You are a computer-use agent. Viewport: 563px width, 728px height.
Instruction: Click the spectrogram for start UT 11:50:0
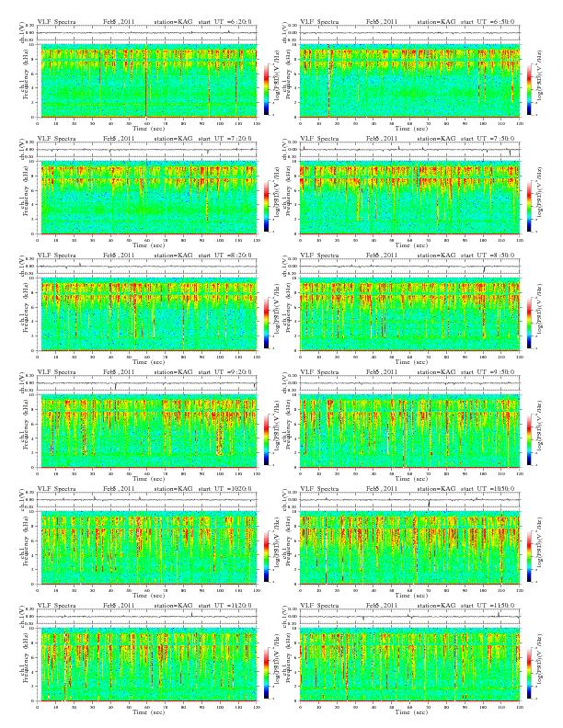point(409,665)
